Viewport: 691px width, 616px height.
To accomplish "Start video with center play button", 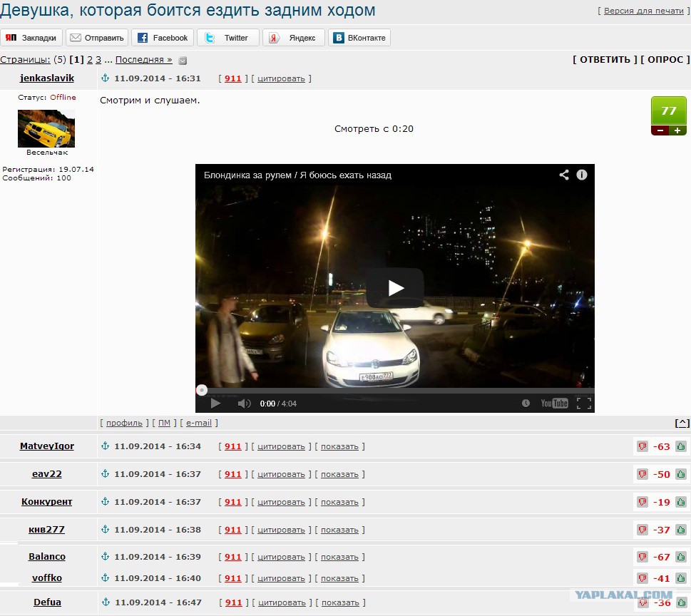I will [x=395, y=288].
